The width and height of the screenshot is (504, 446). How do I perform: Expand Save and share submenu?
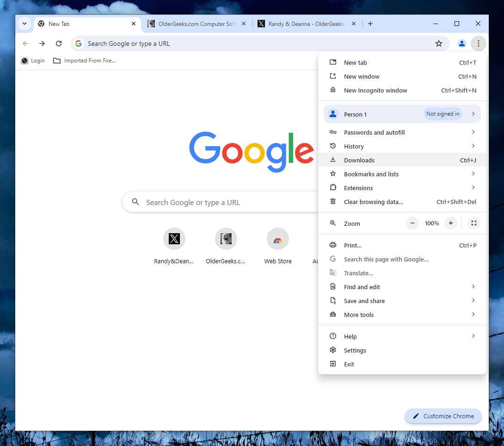click(x=402, y=301)
